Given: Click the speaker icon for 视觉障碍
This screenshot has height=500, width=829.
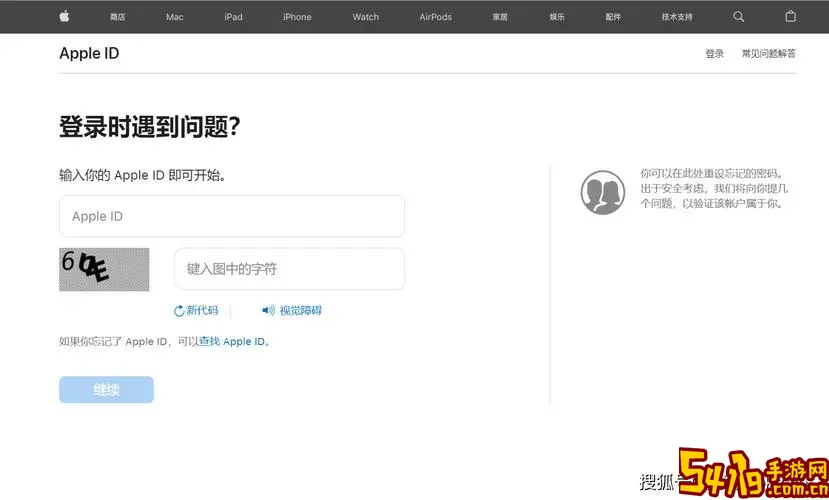Looking at the screenshot, I should [x=268, y=310].
